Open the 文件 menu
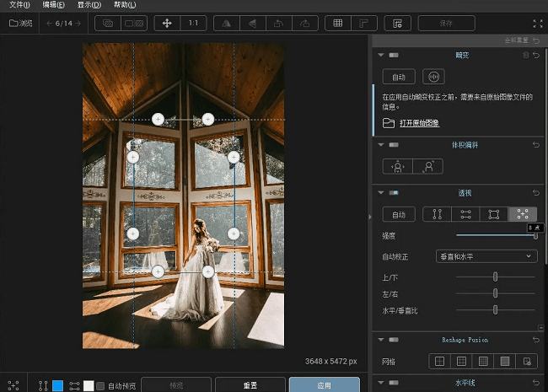548x392 pixels. 19,5
